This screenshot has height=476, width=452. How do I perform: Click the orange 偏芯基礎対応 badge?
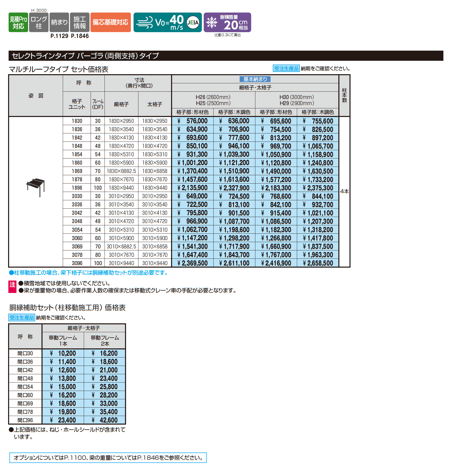111,22
